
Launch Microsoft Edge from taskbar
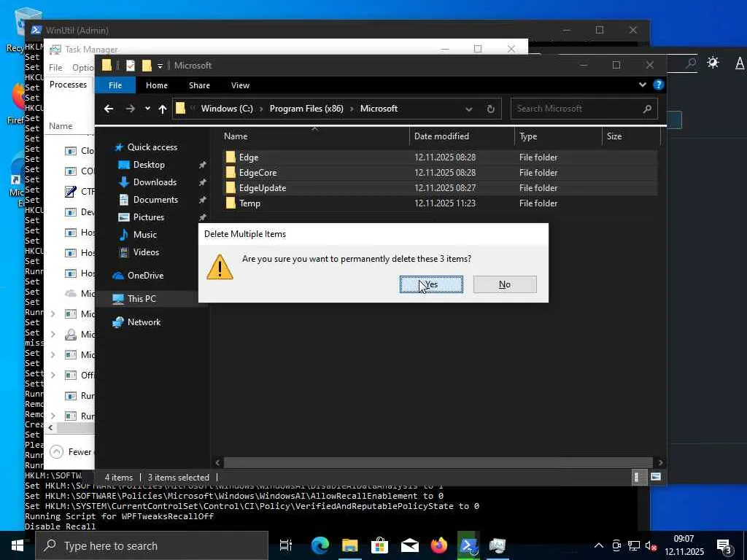[320, 545]
